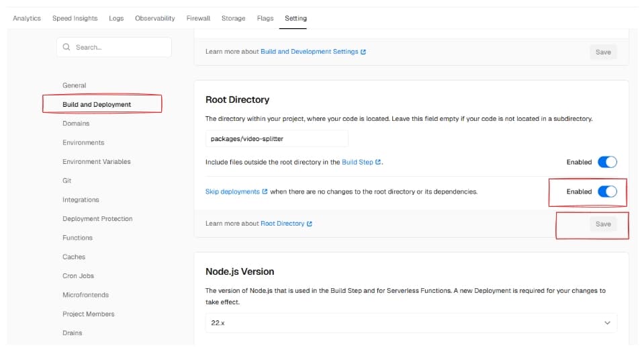Edit the packages/video-splitter root directory field
Screen dimensions: 644x352
pyautogui.click(x=276, y=138)
